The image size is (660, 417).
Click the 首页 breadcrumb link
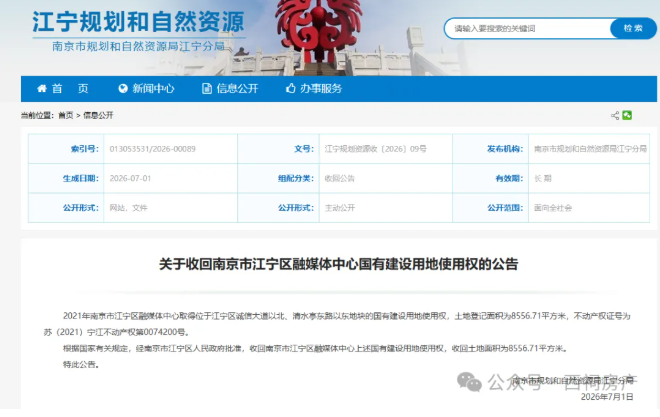click(x=66, y=115)
